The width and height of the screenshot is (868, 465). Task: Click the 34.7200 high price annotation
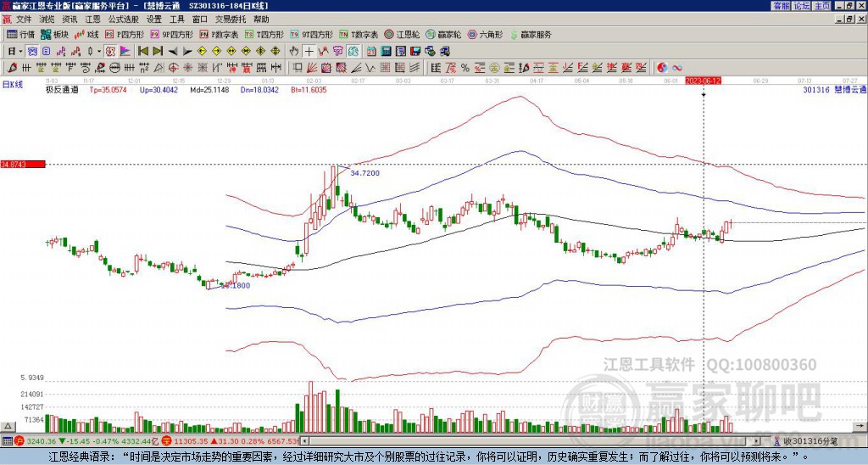[x=365, y=173]
